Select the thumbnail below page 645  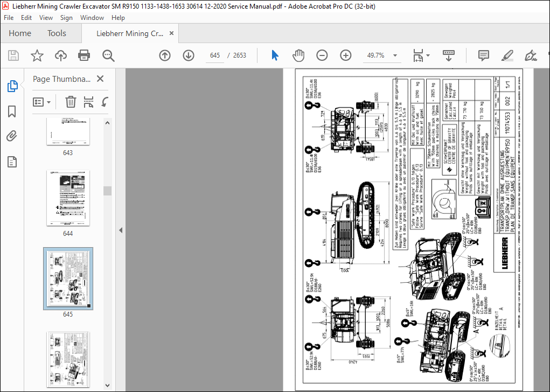(68, 360)
